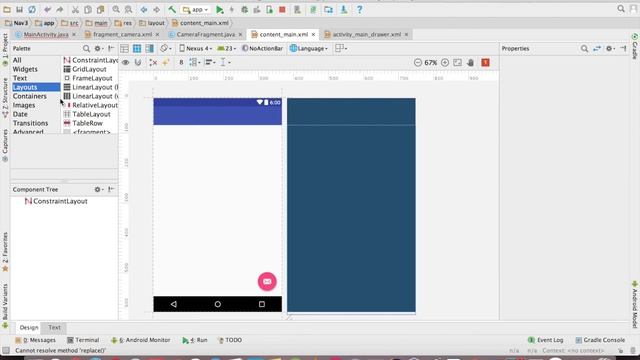This screenshot has width=640, height=360.
Task: Click the Debug app bug icon
Action: point(244,9)
